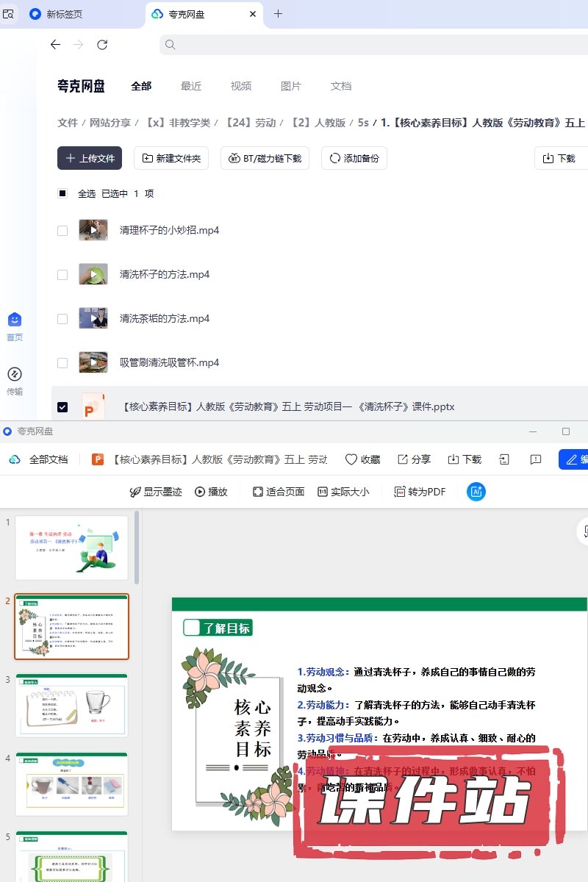
Task: Click 转为PDF in the viewer toolbar
Action: [x=420, y=492]
